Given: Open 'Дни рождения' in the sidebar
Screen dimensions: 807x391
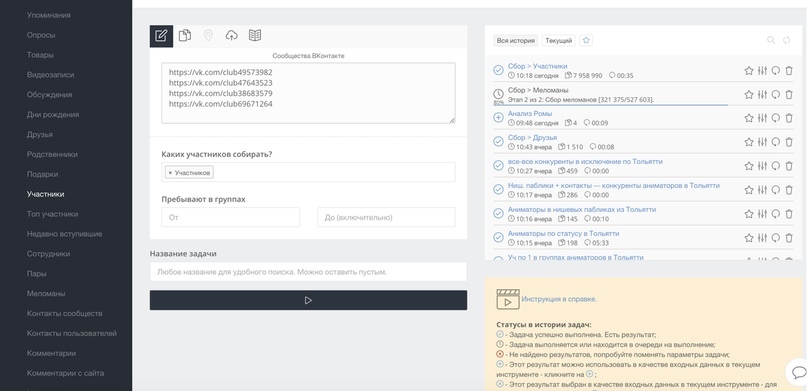Looking at the screenshot, I should [x=53, y=115].
